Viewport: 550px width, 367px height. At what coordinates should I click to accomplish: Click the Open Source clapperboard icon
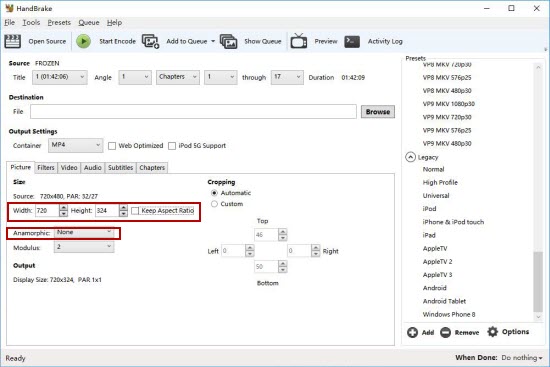(x=13, y=41)
